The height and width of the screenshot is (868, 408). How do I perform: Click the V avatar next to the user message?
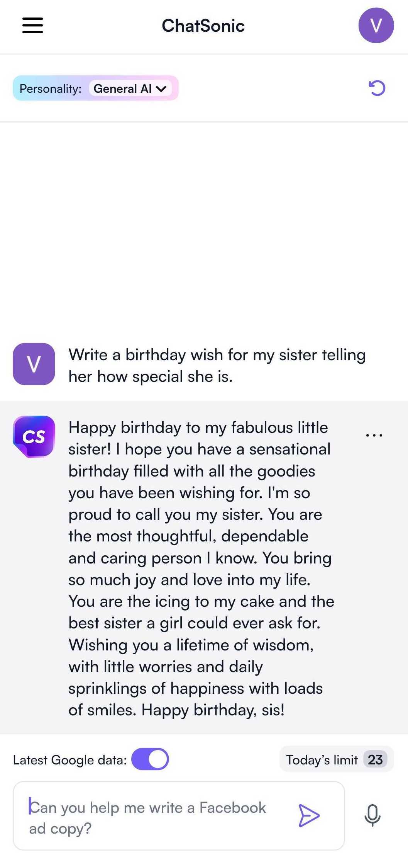click(x=34, y=364)
